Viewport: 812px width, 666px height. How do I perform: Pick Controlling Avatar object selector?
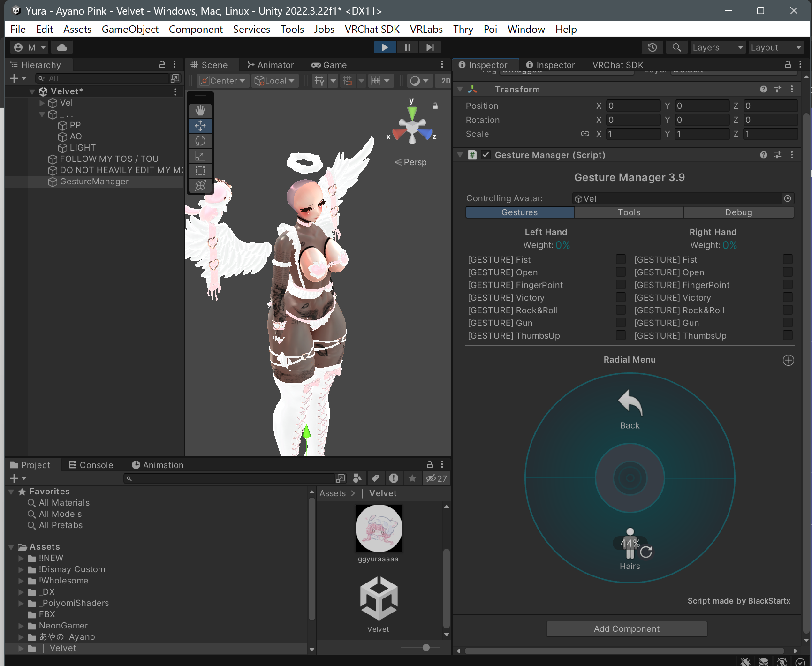point(788,198)
